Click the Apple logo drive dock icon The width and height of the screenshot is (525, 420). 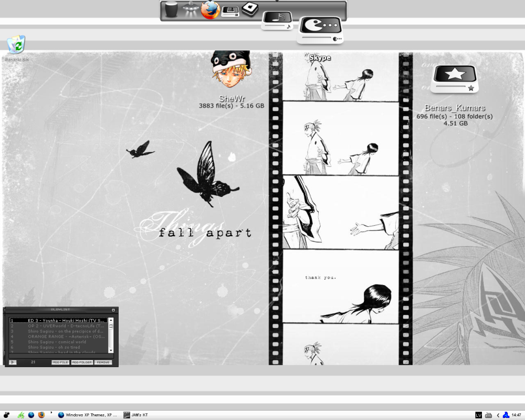coord(250,9)
